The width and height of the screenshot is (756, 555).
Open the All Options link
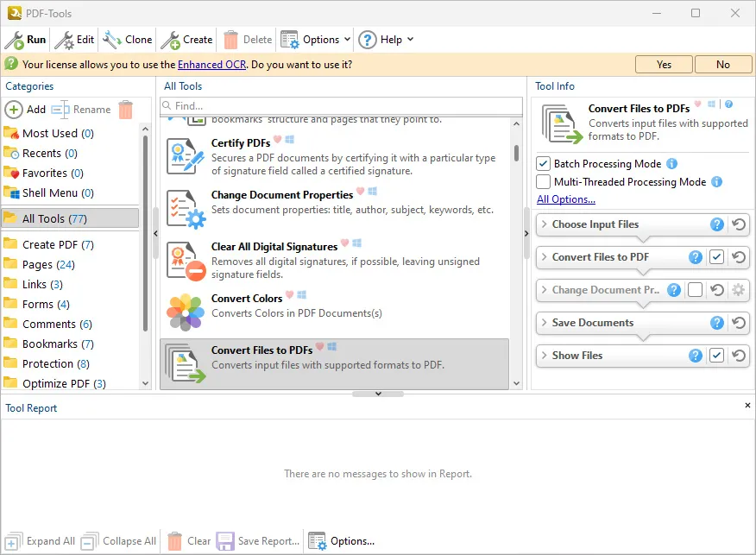click(x=566, y=199)
